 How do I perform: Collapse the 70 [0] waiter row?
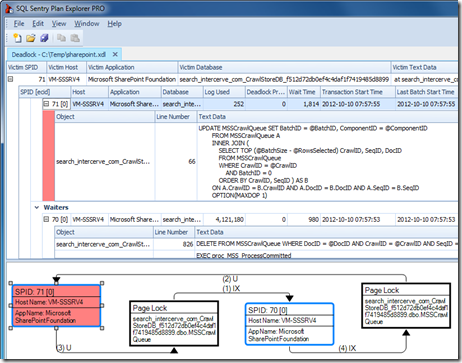[46, 219]
